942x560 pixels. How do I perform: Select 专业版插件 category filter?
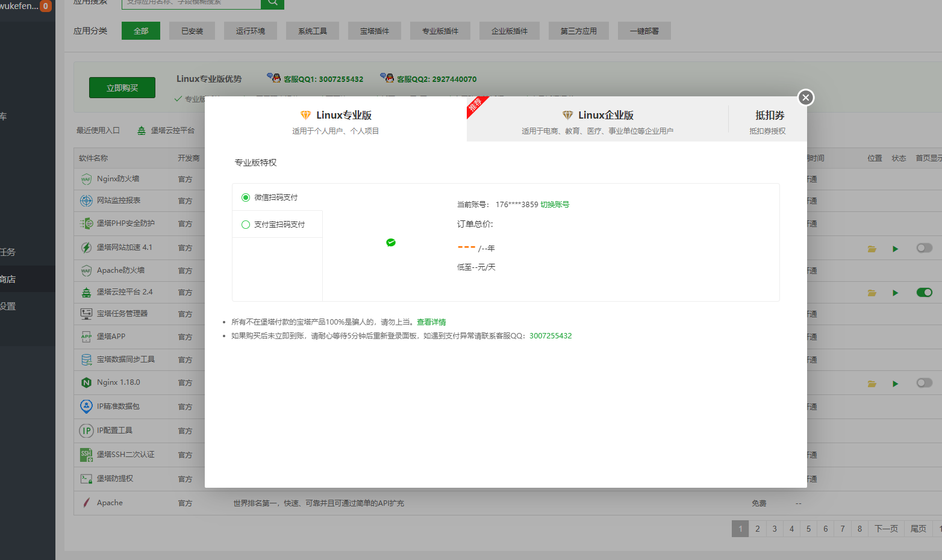pyautogui.click(x=440, y=31)
